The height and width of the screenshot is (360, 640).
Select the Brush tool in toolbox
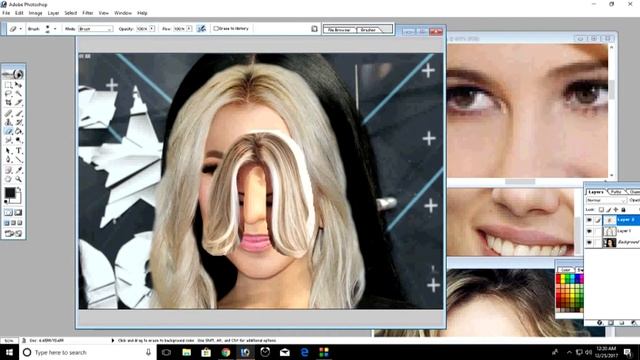[x=18, y=113]
